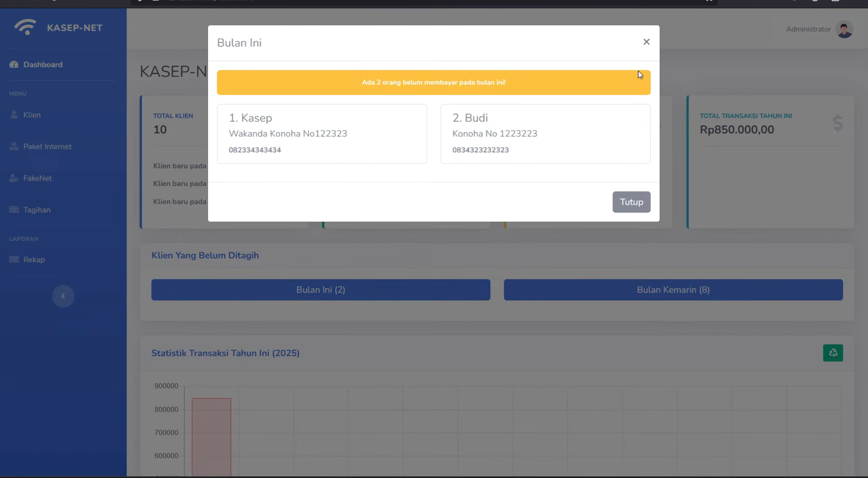Click the dollar icon on transaksi card
This screenshot has width=868, height=478.
coord(837,123)
